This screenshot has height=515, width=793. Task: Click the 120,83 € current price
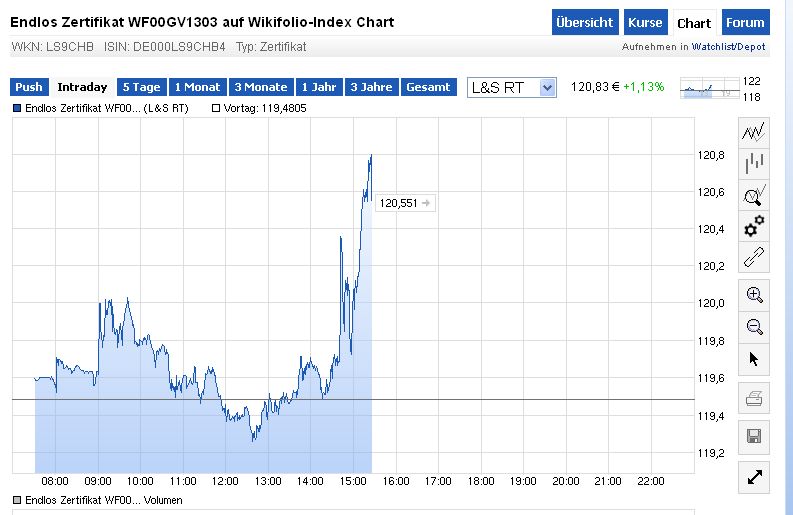coord(595,87)
